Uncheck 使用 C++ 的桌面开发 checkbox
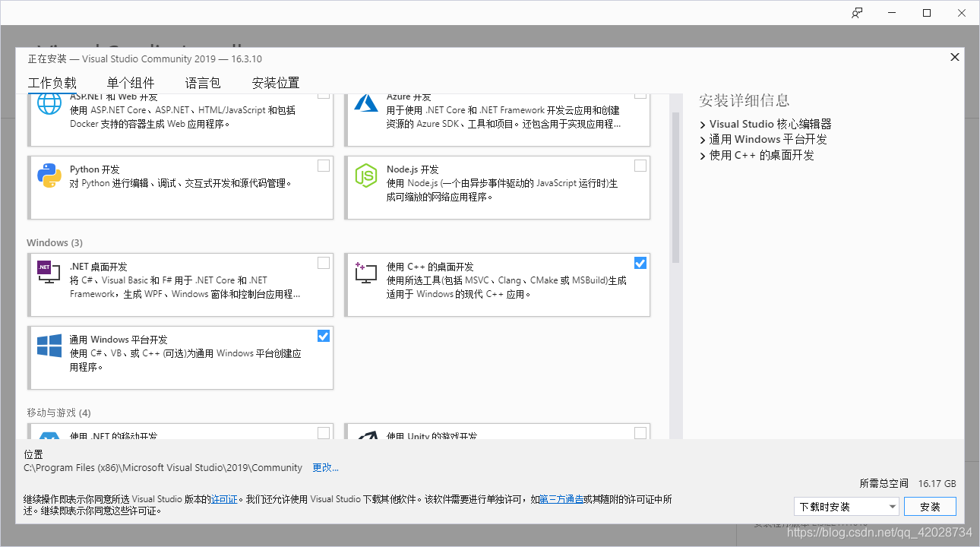 [x=640, y=263]
